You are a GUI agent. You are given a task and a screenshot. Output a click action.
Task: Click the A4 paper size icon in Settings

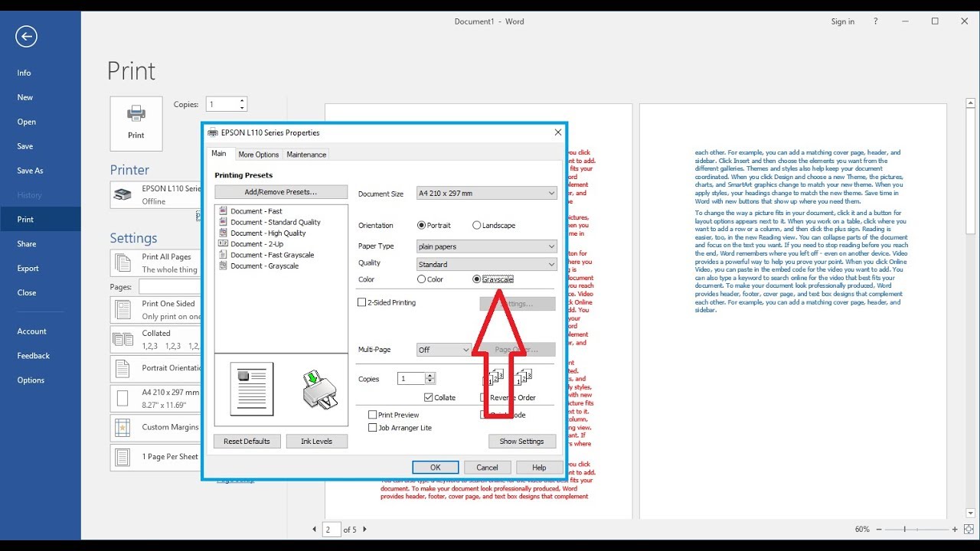point(122,398)
